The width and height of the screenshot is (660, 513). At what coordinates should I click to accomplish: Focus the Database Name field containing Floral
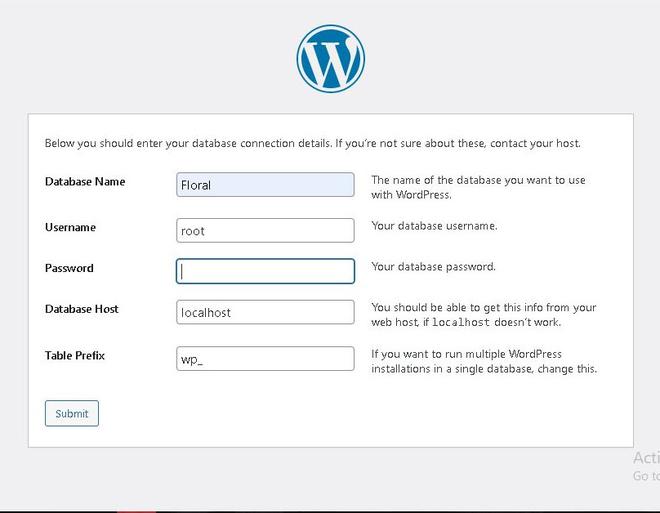coord(265,185)
